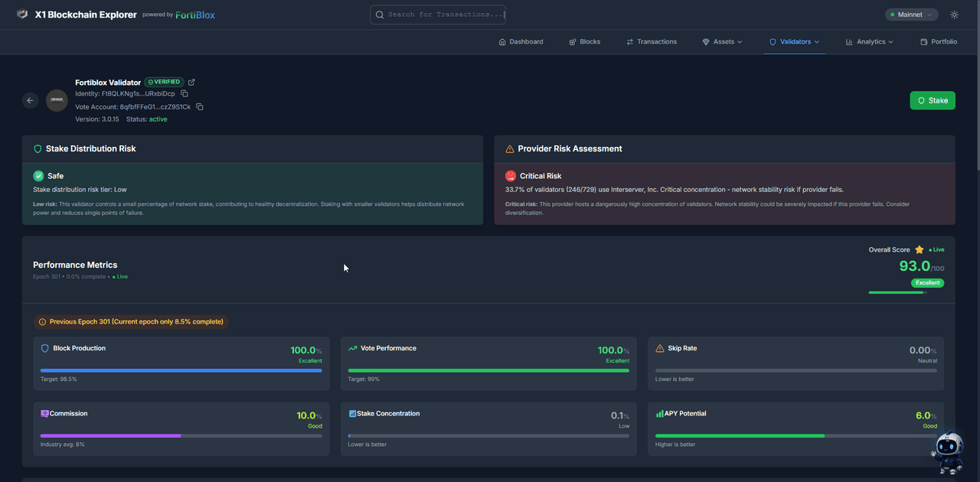Click the Assets diamond icon
The height and width of the screenshot is (482, 980).
(x=706, y=42)
